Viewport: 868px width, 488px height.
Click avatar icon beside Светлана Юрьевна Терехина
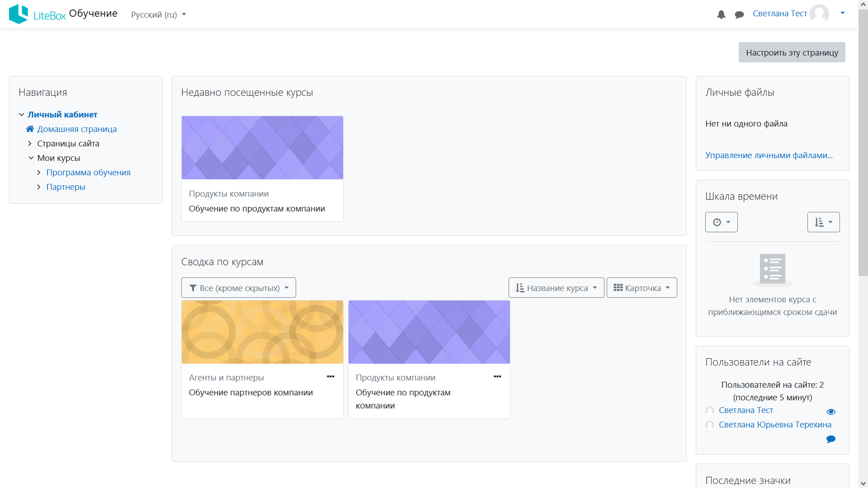(710, 425)
